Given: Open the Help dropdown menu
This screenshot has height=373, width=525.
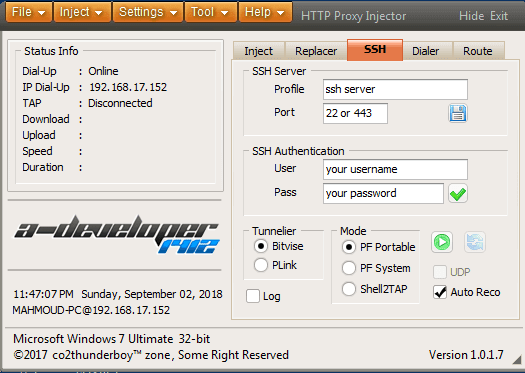Looking at the screenshot, I should (x=265, y=12).
